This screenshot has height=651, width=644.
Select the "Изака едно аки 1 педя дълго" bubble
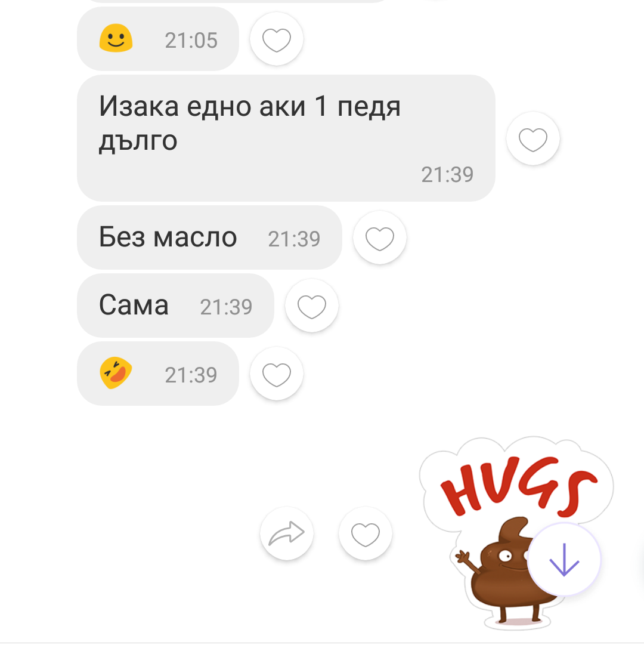click(x=286, y=138)
